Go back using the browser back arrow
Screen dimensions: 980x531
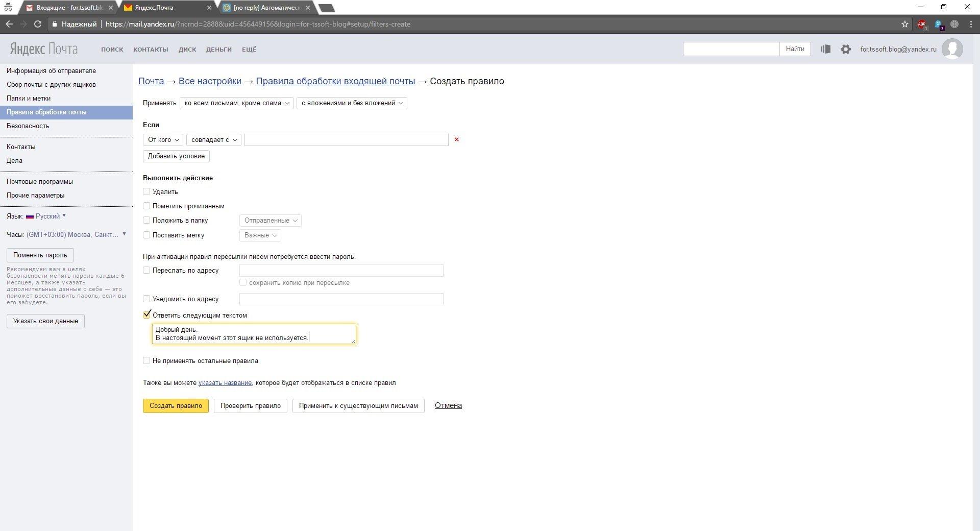pyautogui.click(x=9, y=24)
